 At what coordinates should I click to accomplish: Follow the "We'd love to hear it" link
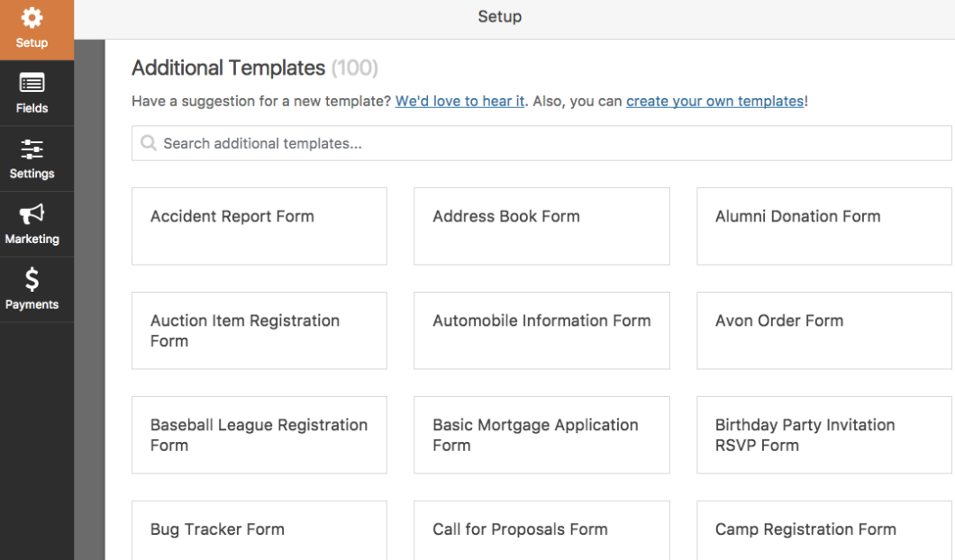pos(459,101)
